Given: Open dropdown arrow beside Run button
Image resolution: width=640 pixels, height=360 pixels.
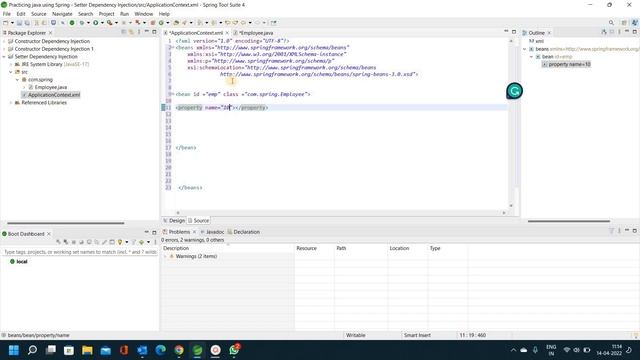Looking at the screenshot, I should coord(102,23).
